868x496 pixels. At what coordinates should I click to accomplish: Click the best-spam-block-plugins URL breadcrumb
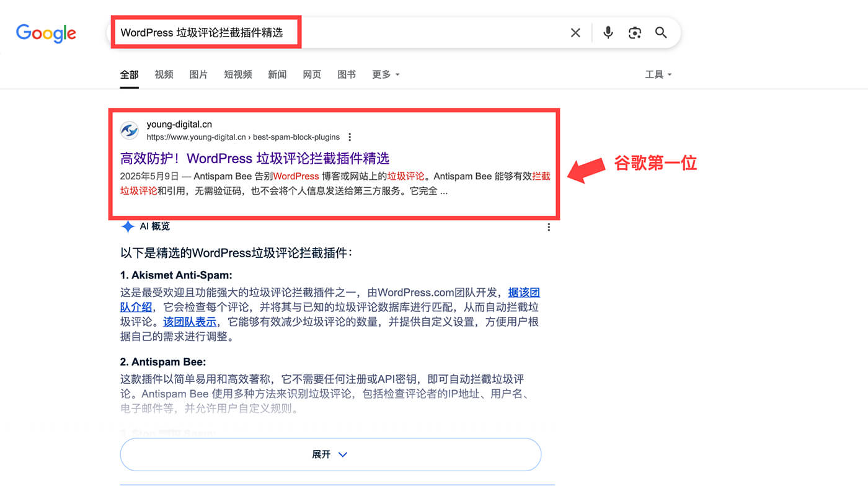[x=296, y=137]
